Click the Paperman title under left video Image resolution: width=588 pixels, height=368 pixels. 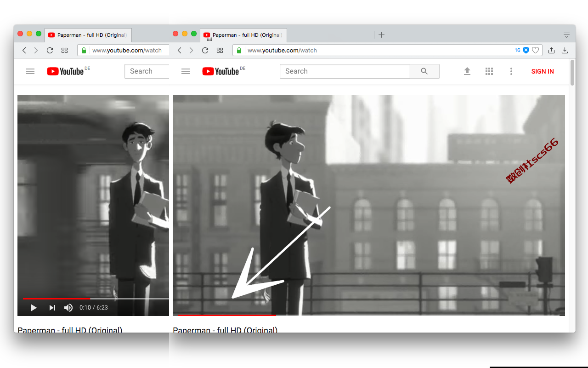pyautogui.click(x=70, y=329)
